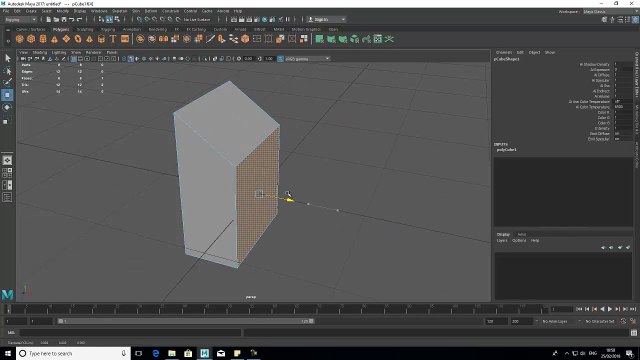640x360 pixels.
Task: Select the Lasso tool in the toolbox
Action: 7,71
